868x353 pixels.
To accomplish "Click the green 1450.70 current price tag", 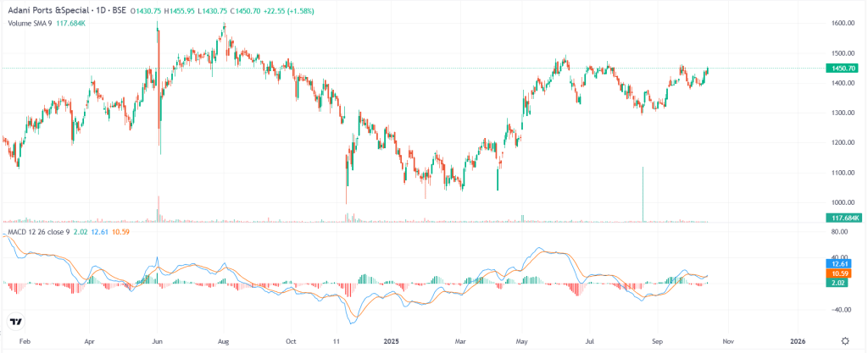I will (x=842, y=68).
